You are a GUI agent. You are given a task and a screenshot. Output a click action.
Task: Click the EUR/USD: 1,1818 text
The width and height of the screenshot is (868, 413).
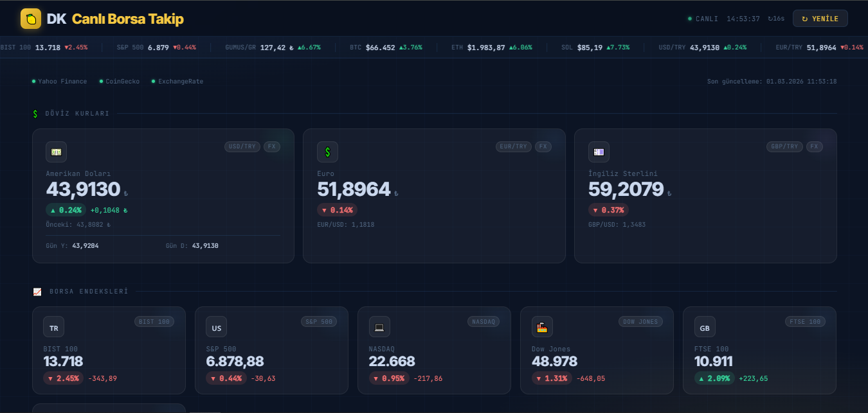click(345, 225)
